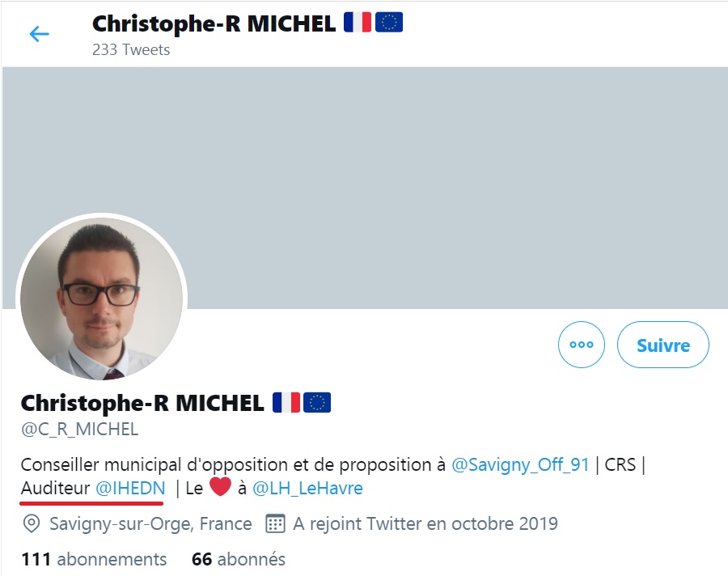The width and height of the screenshot is (728, 576).
Task: Click the location pin icon
Action: (30, 523)
